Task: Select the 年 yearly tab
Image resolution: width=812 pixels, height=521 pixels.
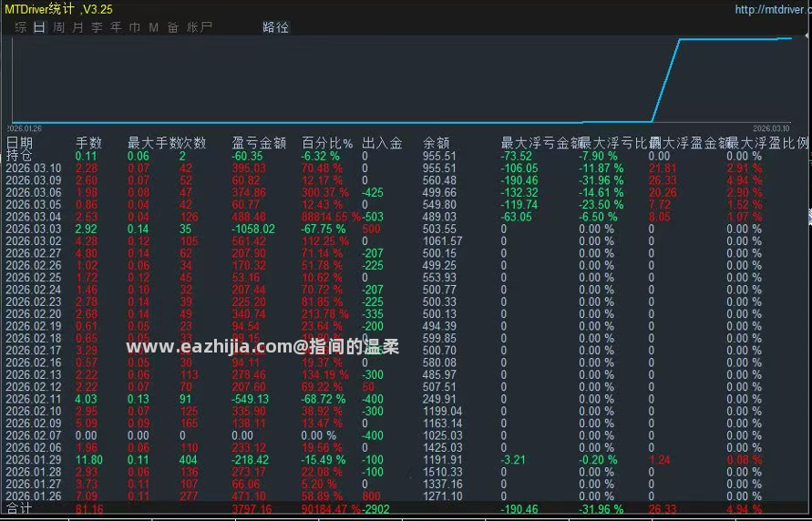Action: pyautogui.click(x=116, y=27)
